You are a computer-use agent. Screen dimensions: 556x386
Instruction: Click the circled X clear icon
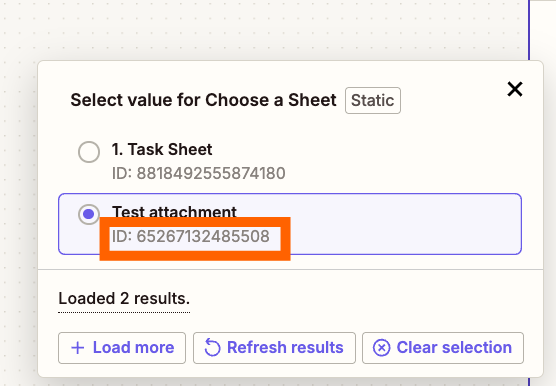[382, 348]
